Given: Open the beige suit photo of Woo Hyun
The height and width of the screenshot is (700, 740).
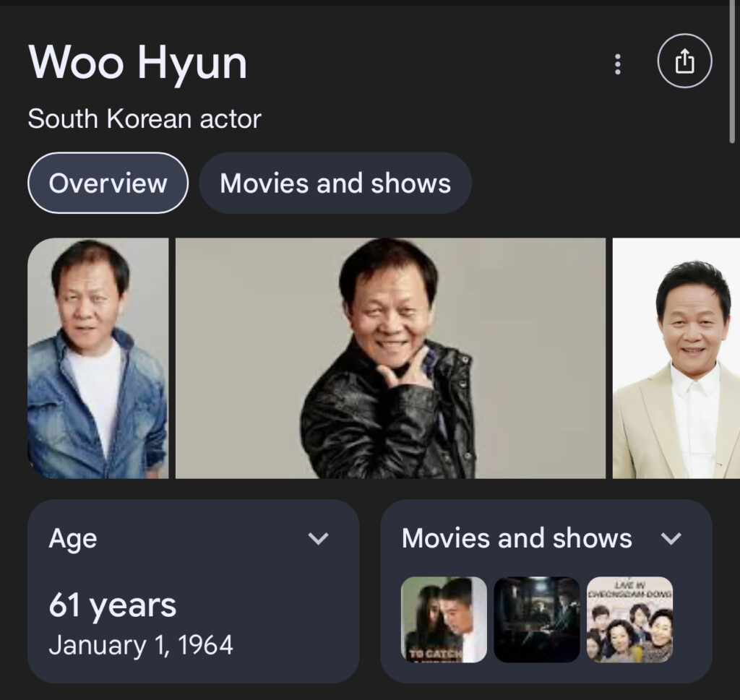Looking at the screenshot, I should [x=676, y=358].
